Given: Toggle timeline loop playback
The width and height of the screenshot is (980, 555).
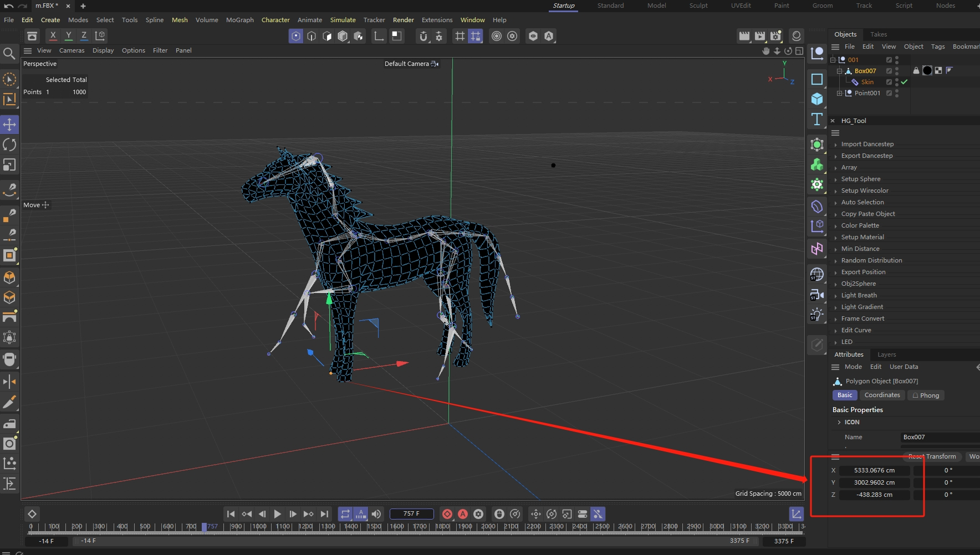Looking at the screenshot, I should coord(345,514).
